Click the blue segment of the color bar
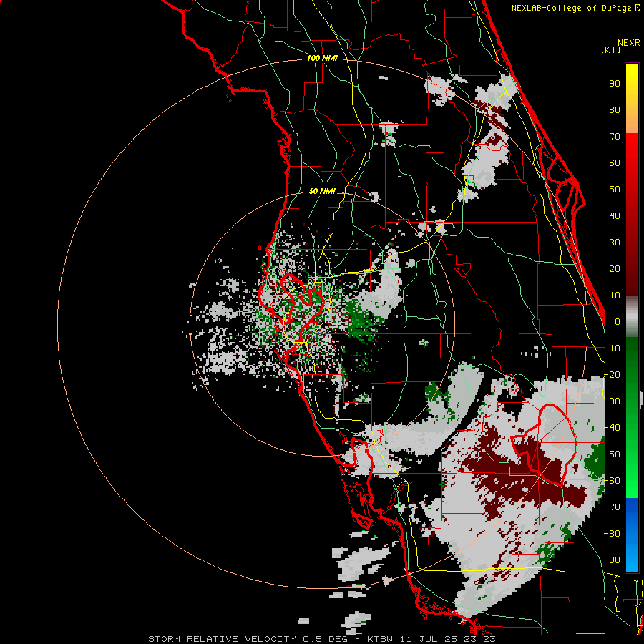The height and width of the screenshot is (644, 644). point(632,535)
